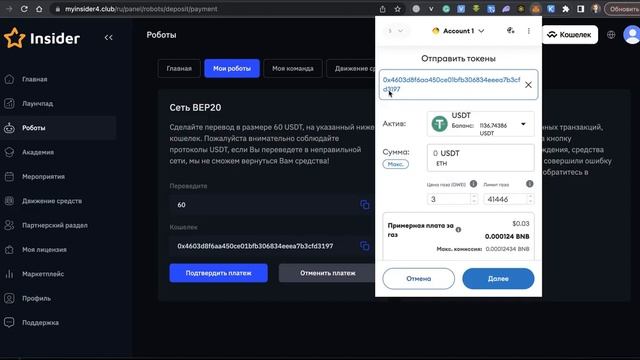
Task: Click MetaMask connected sites icon
Action: point(510,31)
